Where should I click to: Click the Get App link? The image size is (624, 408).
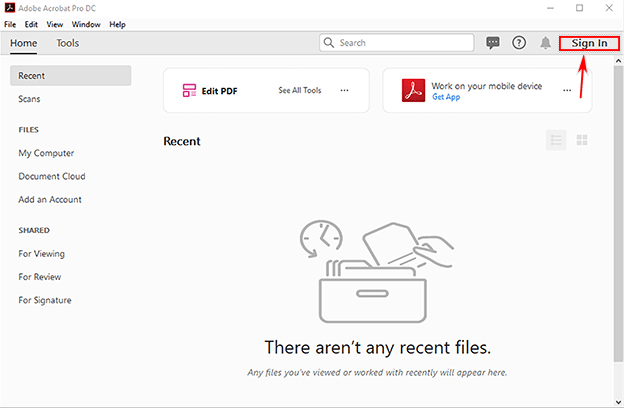446,97
